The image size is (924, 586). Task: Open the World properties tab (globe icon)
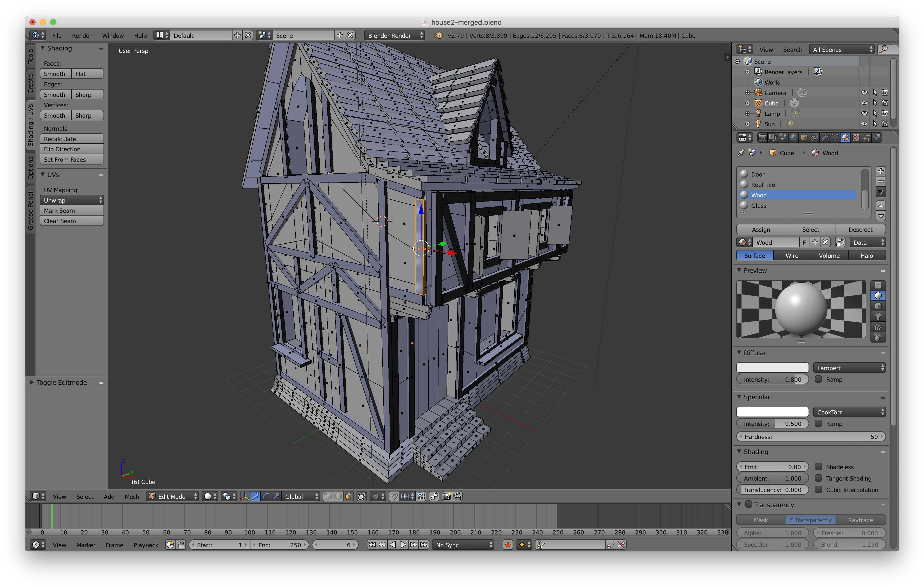(793, 137)
